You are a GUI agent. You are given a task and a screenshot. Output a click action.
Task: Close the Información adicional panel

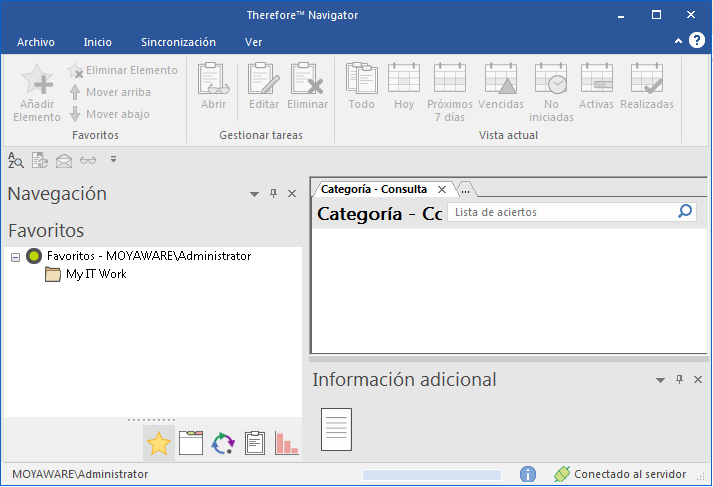[x=698, y=380]
